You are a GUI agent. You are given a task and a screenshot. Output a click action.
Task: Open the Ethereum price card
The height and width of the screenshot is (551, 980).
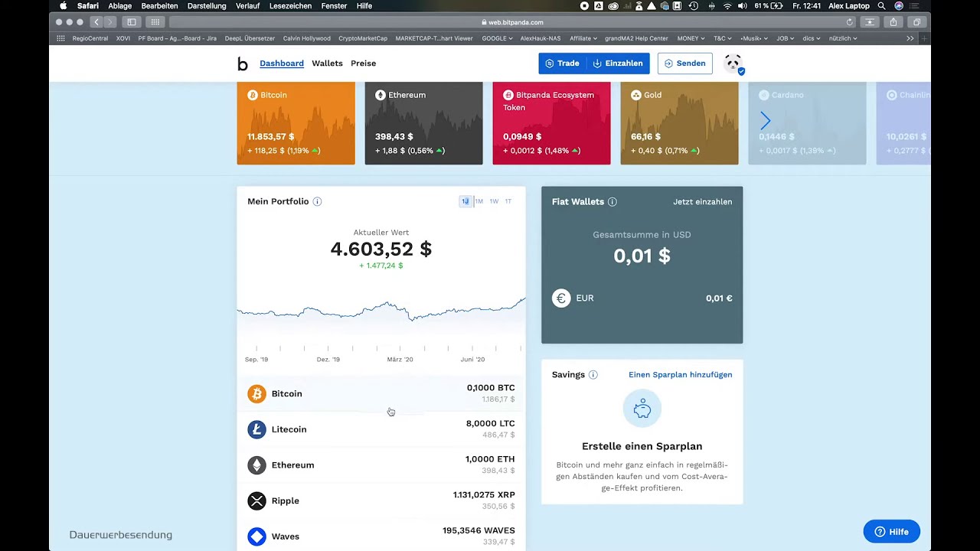point(423,123)
